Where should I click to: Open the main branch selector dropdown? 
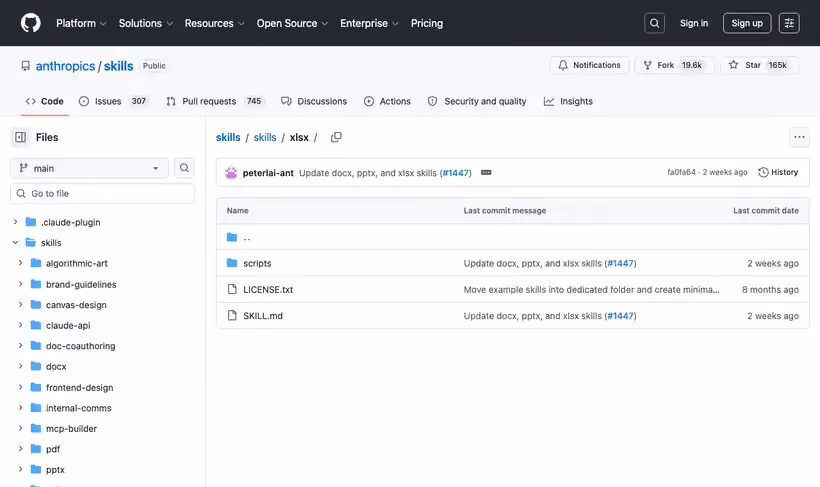pyautogui.click(x=89, y=168)
